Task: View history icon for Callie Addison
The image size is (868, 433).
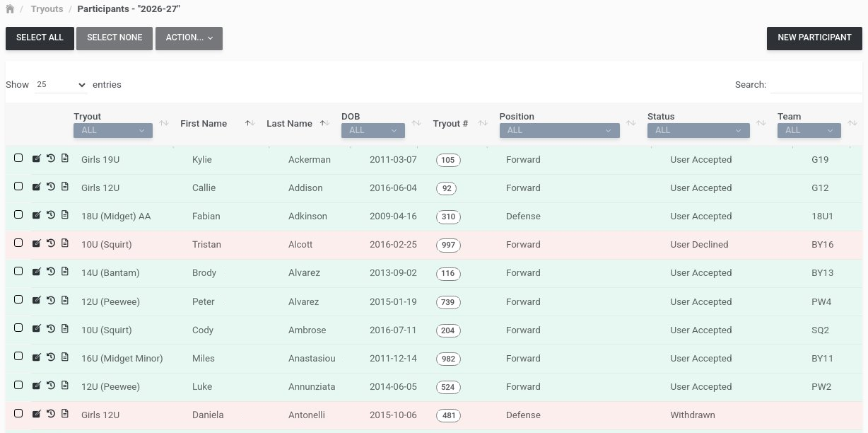Action: click(x=51, y=187)
